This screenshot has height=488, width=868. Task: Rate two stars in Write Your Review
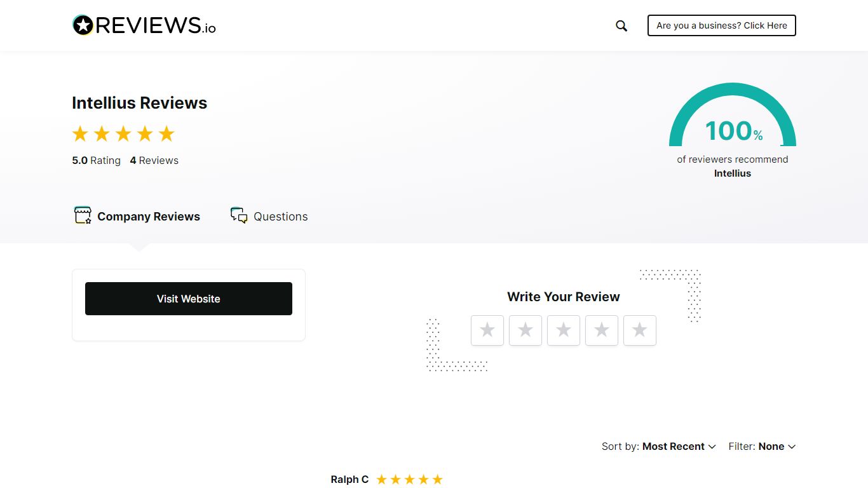(x=526, y=330)
